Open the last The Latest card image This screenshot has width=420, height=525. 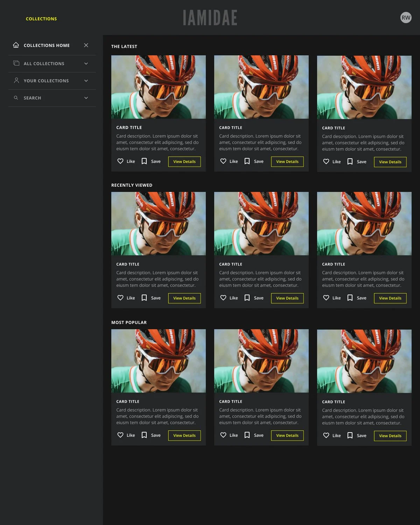click(364, 87)
